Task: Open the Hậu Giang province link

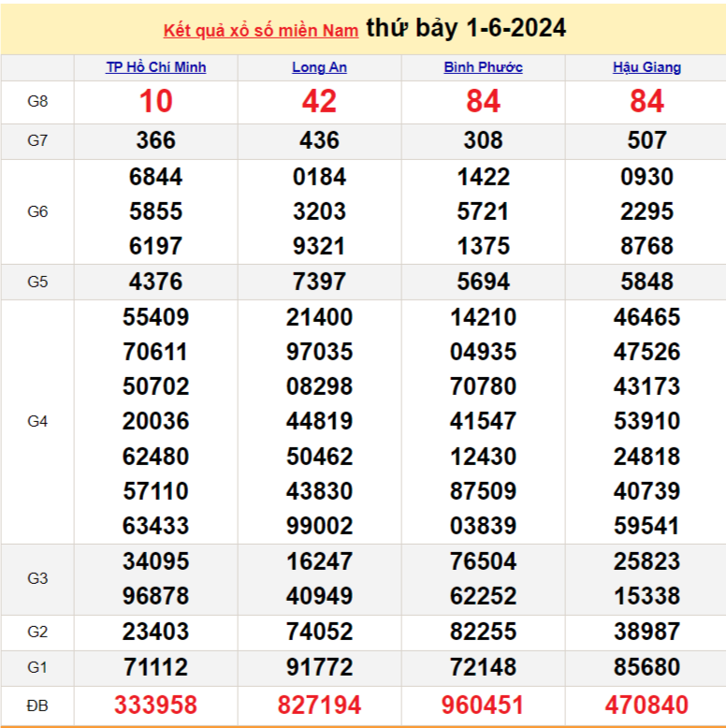Action: click(x=647, y=67)
